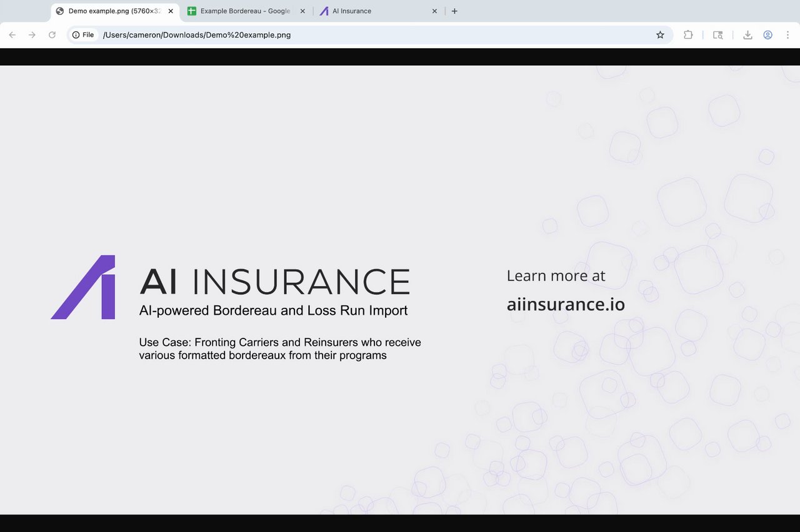Click the 'Learn more at' text
The width and height of the screenshot is (800, 532).
tap(556, 275)
